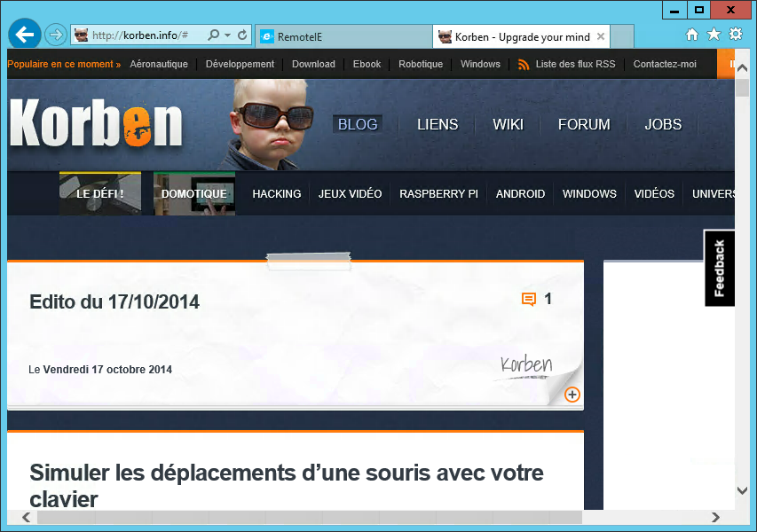Open a new tab with the blank tab button
757x532 pixels.
(x=622, y=36)
